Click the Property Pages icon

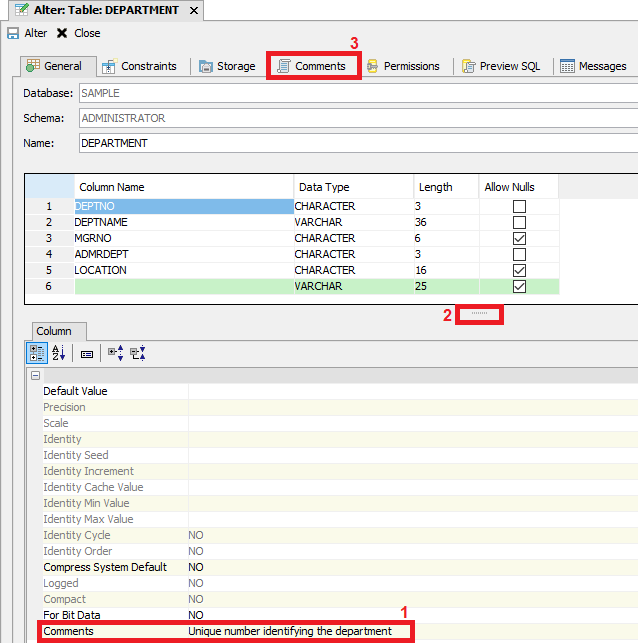pyautogui.click(x=87, y=353)
